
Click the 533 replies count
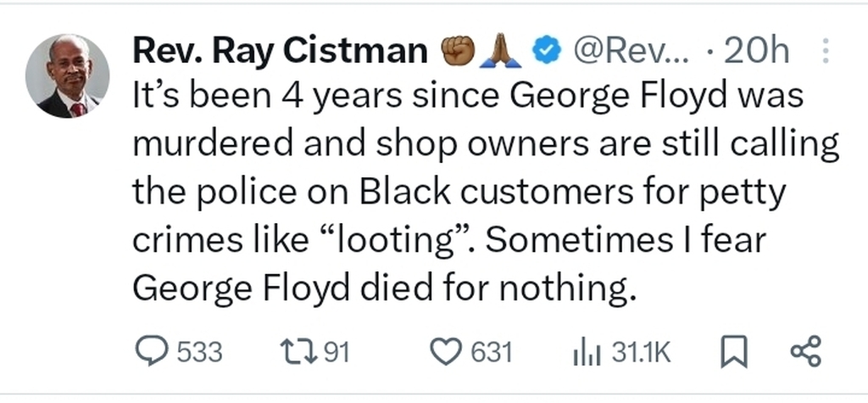[x=199, y=352]
